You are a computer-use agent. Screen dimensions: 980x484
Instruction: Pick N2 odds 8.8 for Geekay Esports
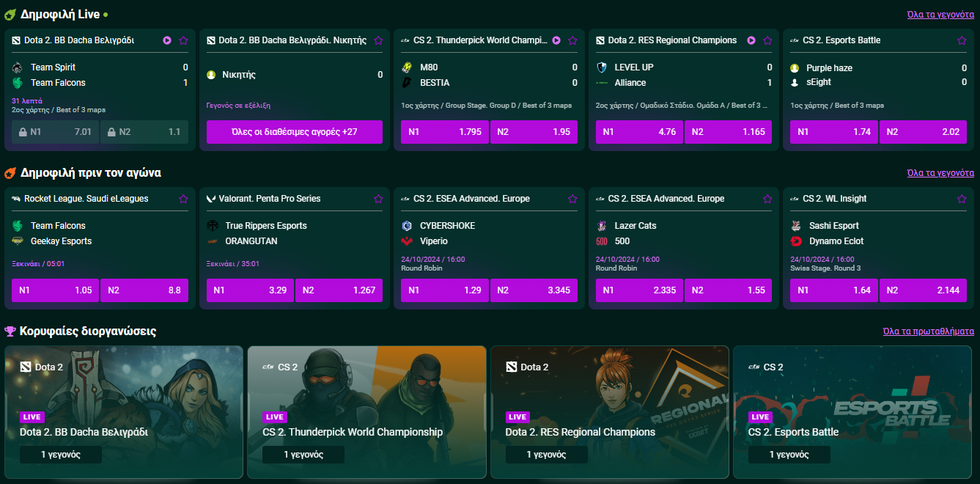pyautogui.click(x=144, y=290)
